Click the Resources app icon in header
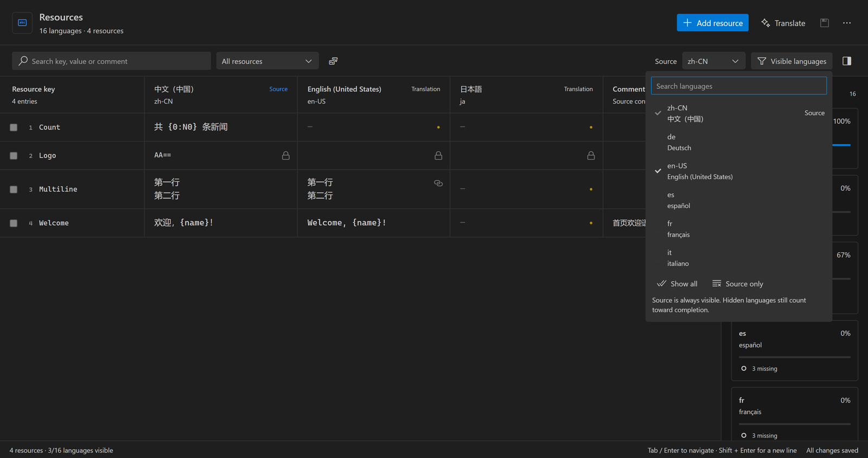 pyautogui.click(x=22, y=23)
